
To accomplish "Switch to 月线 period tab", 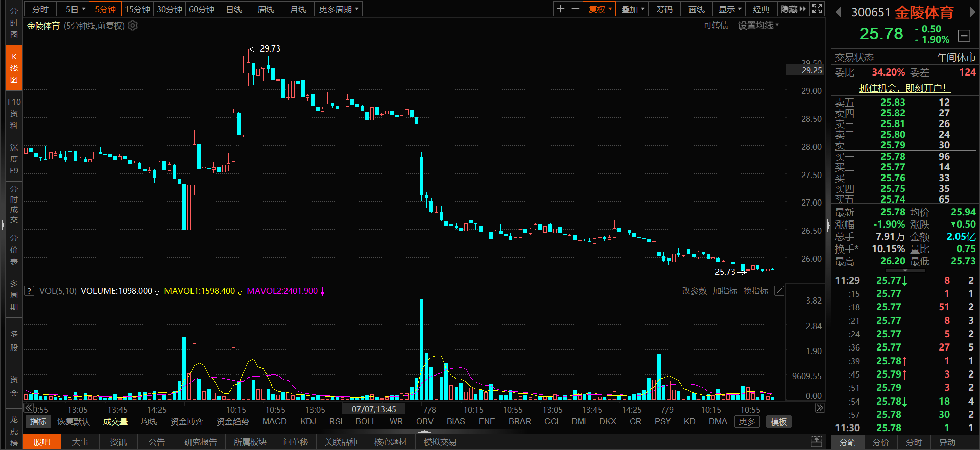I will pos(298,9).
